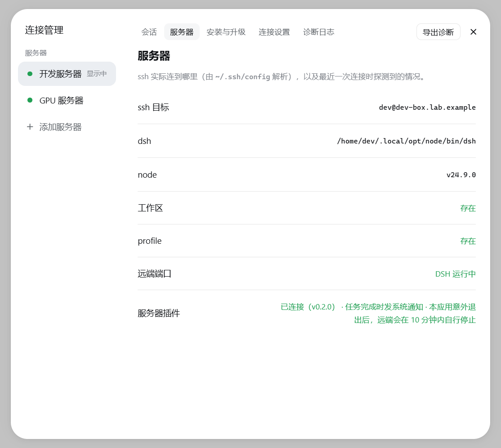The image size is (501, 448).
Task: Go to the 连接设置 tab
Action: click(274, 32)
